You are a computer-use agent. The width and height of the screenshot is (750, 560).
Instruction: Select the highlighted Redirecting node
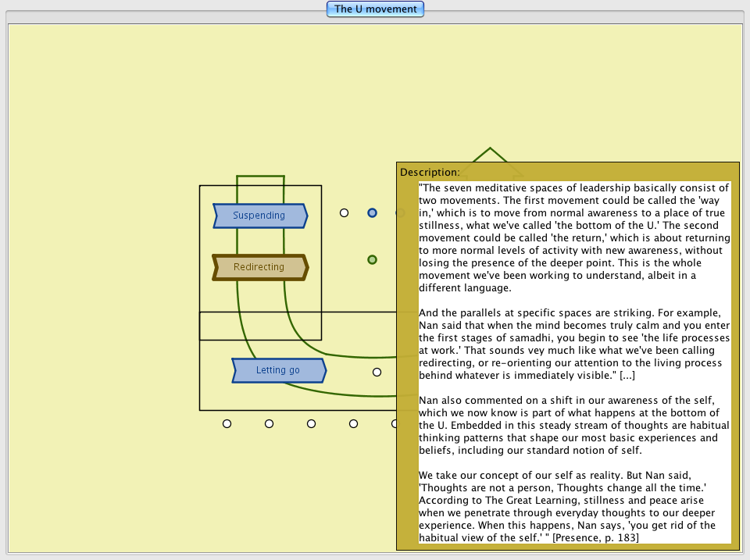pyautogui.click(x=260, y=267)
